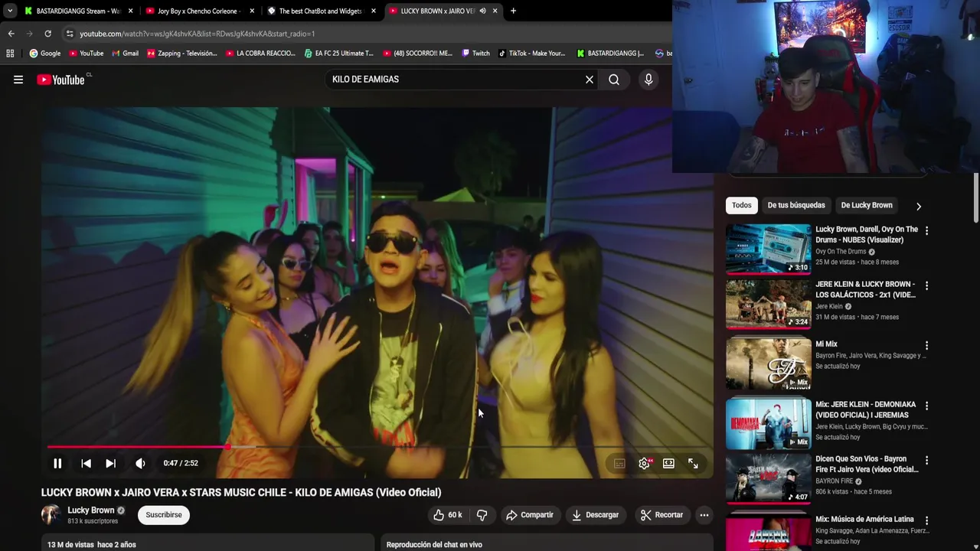The width and height of the screenshot is (980, 551).
Task: Run search with magnifier button
Action: pyautogui.click(x=614, y=80)
